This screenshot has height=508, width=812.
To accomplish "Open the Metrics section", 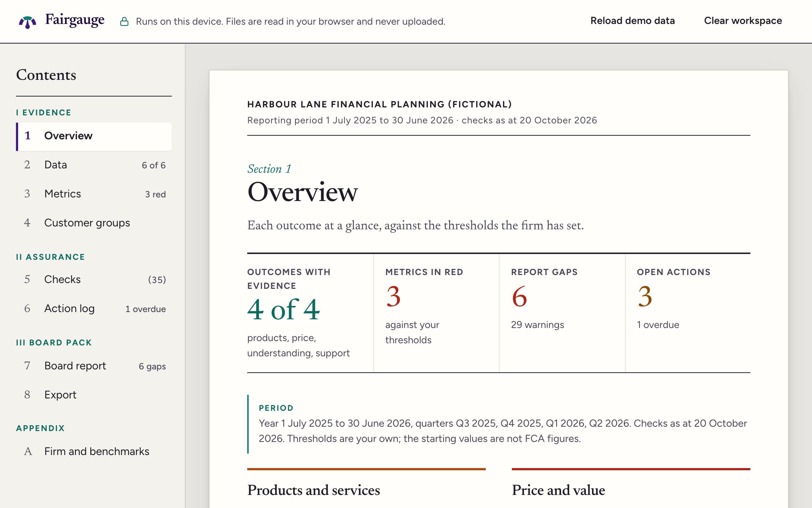I will (94, 194).
